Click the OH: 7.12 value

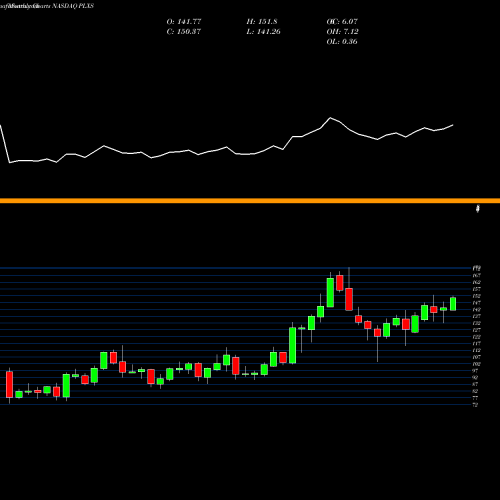click(342, 32)
